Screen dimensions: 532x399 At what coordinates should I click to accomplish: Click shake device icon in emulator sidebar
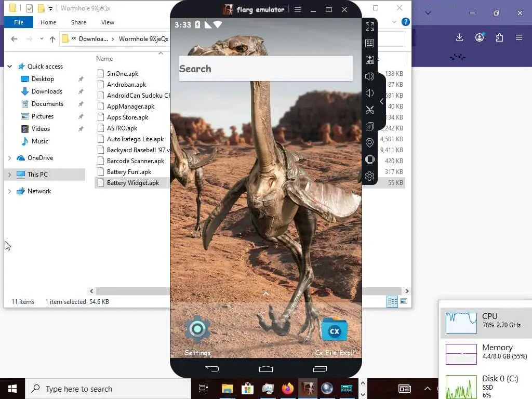coord(369,159)
